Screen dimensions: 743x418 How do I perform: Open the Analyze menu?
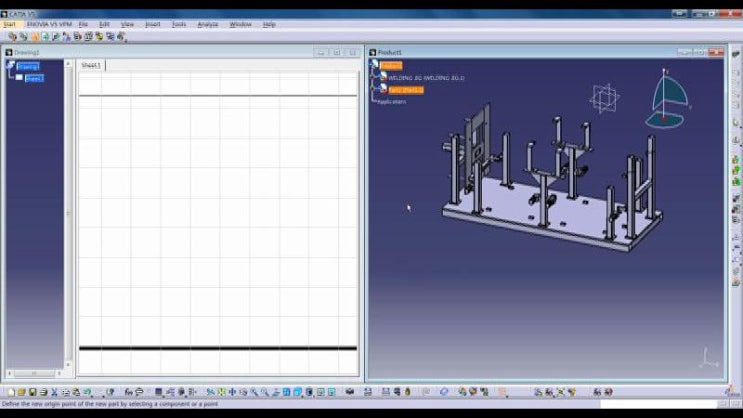tap(207, 24)
